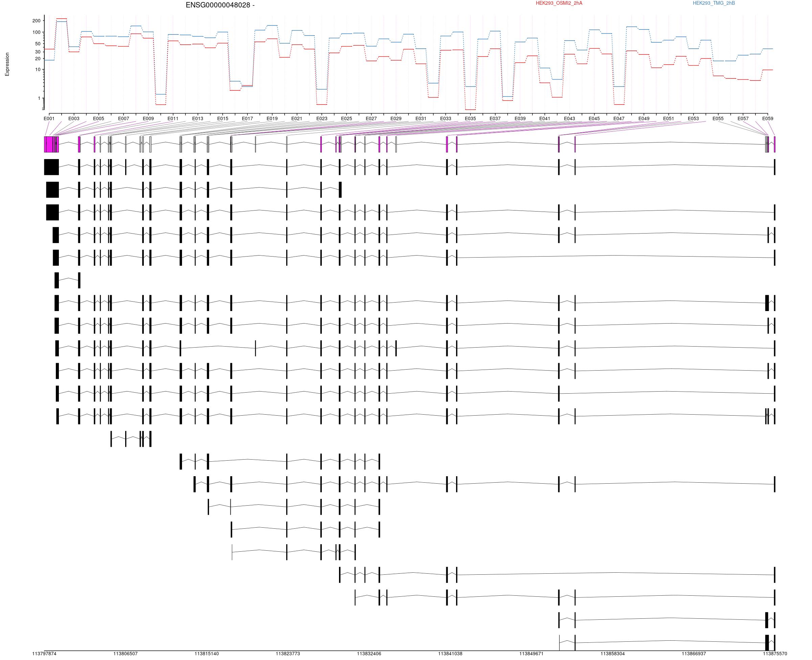Viewport: 812px width, 660px height.
Task: Click exon label E007
Action: tap(123, 118)
